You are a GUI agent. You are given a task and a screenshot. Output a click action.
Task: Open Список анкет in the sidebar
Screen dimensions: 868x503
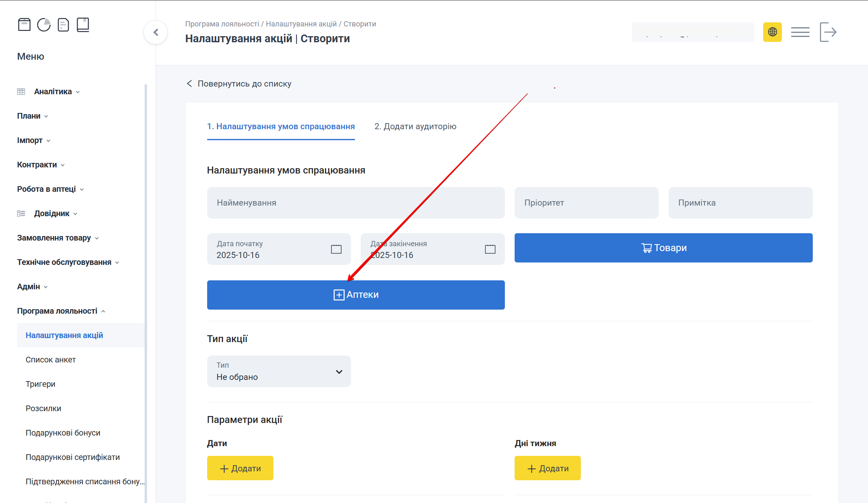coord(51,359)
